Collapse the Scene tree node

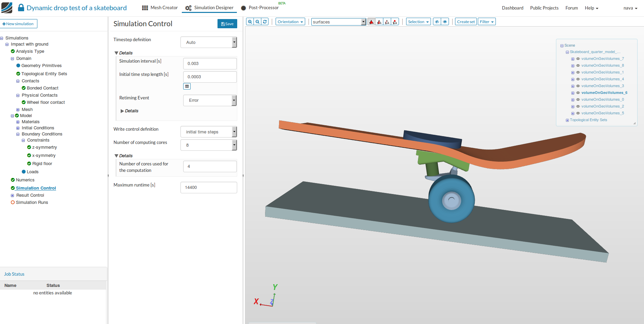click(562, 46)
